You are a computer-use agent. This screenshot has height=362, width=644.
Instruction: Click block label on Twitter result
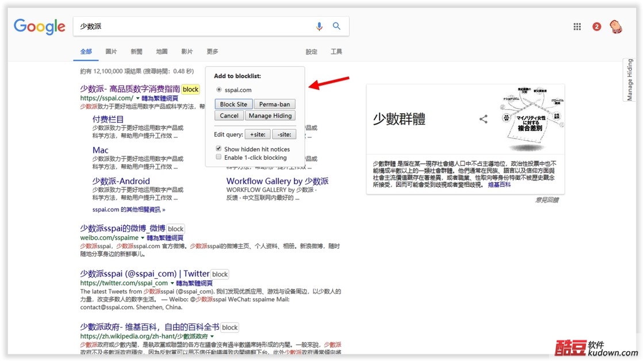220,274
